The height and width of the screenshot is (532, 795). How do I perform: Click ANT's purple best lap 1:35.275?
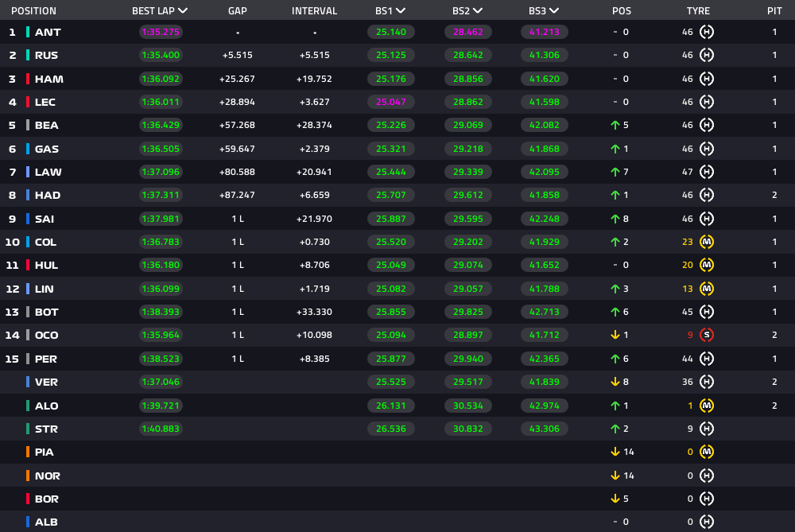click(160, 33)
